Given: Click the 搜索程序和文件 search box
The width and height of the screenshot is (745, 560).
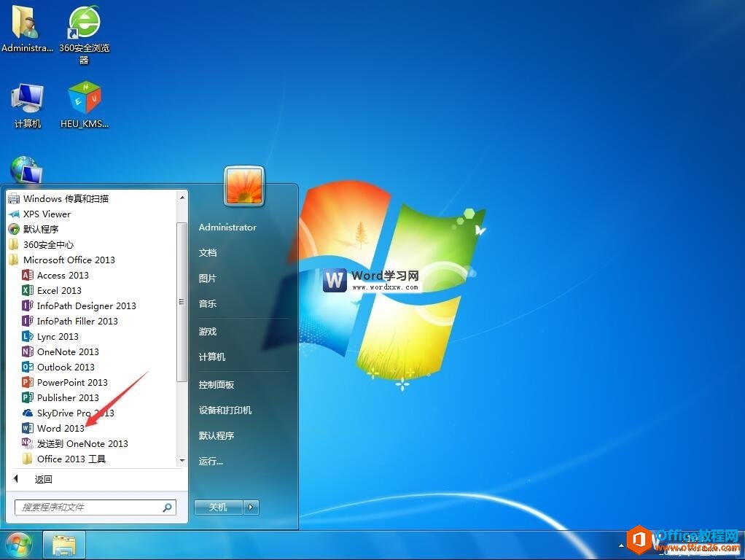Looking at the screenshot, I should point(95,507).
